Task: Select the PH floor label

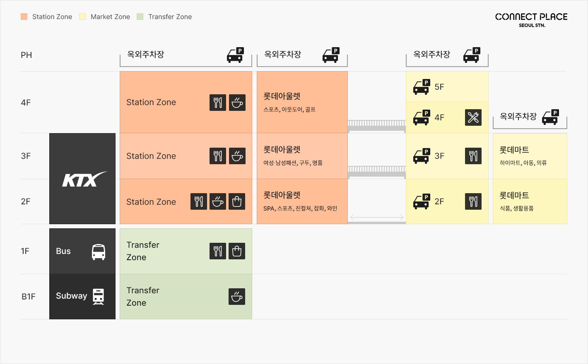Action: 27,55
